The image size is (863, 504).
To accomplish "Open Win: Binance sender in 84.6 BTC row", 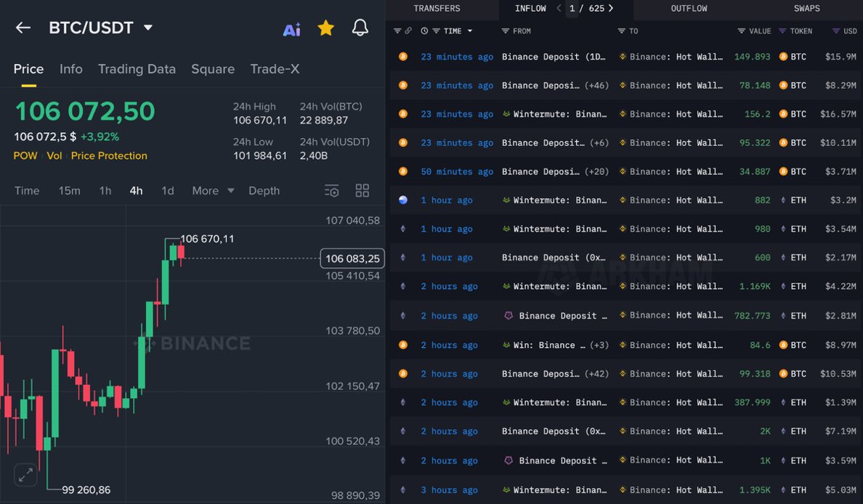I will [x=548, y=345].
